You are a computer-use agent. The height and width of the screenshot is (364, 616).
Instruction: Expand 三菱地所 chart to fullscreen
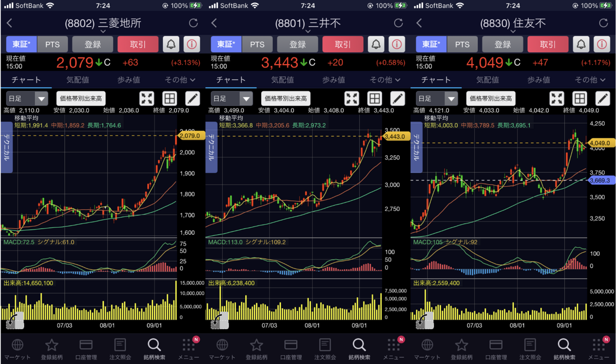tap(147, 98)
